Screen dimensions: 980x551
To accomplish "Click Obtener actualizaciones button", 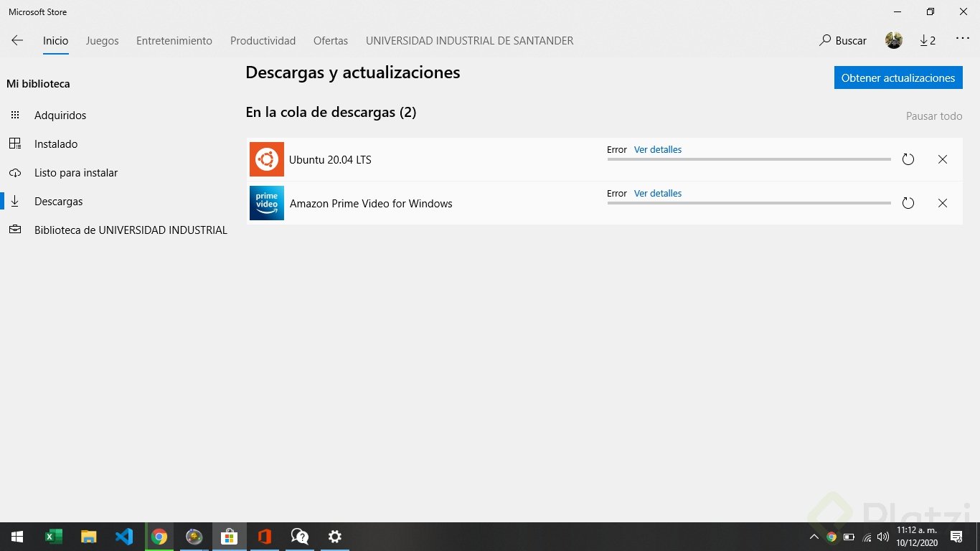I will tap(898, 78).
